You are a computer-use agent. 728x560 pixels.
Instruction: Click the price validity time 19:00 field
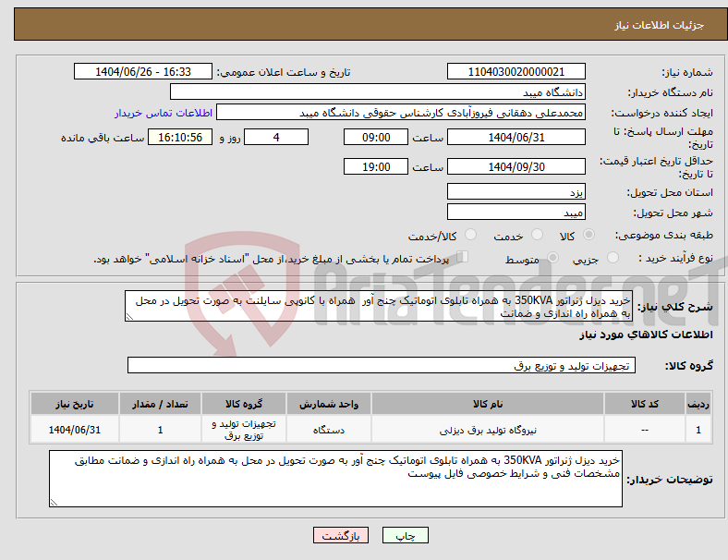pos(376,166)
